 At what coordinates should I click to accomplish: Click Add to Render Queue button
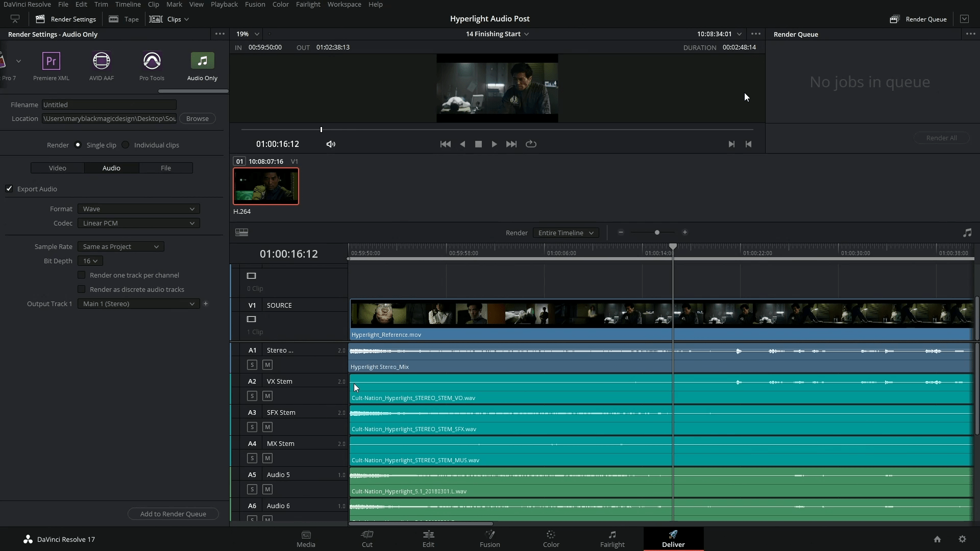tap(173, 514)
